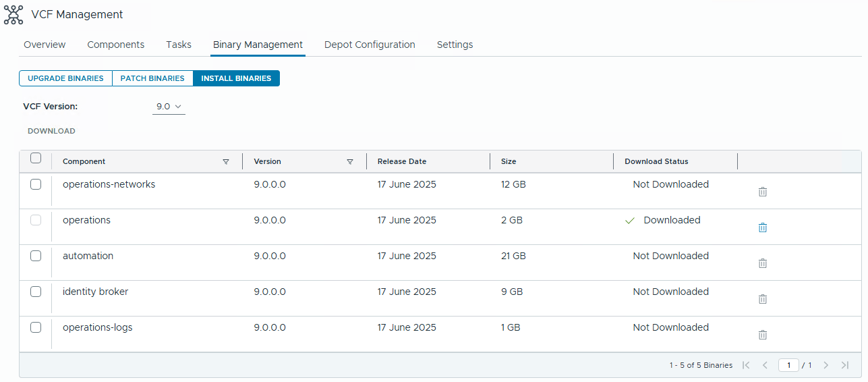Image resolution: width=868 pixels, height=382 pixels.
Task: Open the Version column filter icon
Action: [x=350, y=162]
